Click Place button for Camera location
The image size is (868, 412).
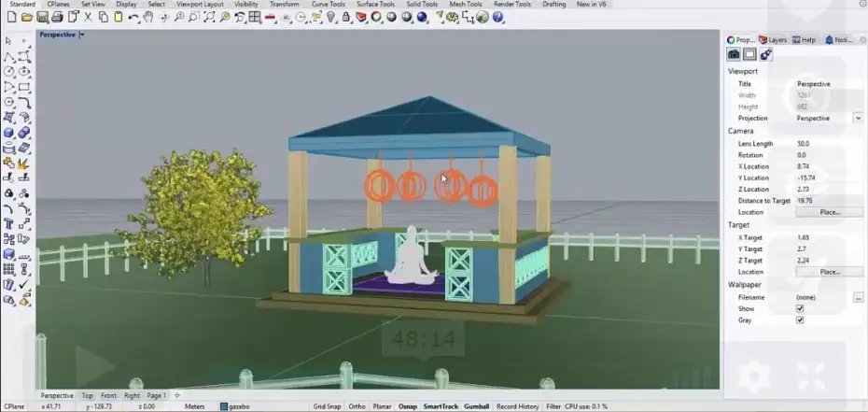(829, 212)
